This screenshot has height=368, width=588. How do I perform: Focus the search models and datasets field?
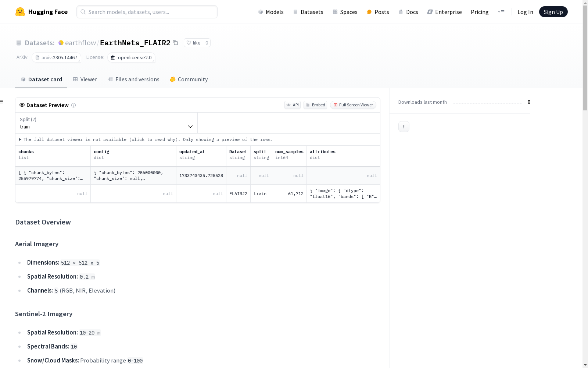147,12
